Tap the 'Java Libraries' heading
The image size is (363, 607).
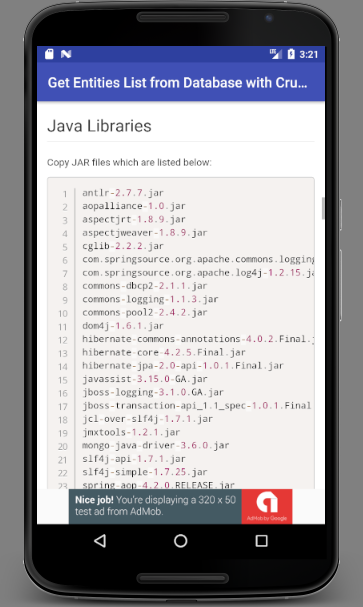click(x=99, y=126)
